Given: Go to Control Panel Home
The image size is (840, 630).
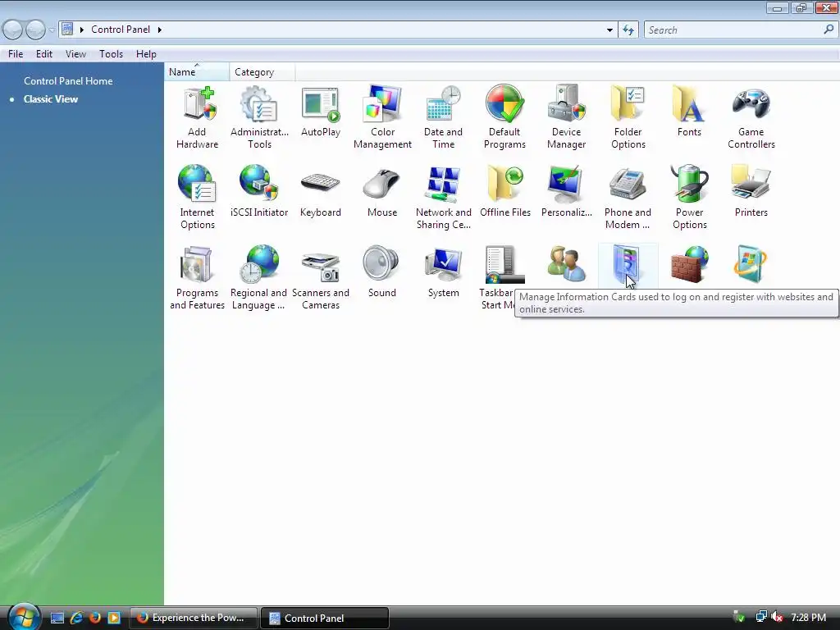Looking at the screenshot, I should (68, 81).
